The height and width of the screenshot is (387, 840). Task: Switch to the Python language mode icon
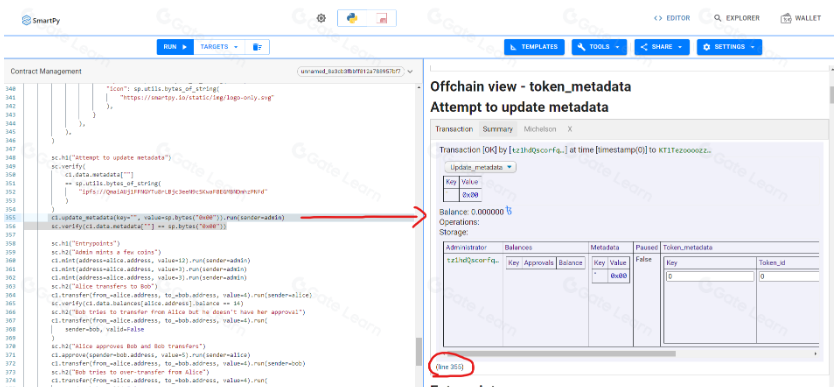point(352,18)
